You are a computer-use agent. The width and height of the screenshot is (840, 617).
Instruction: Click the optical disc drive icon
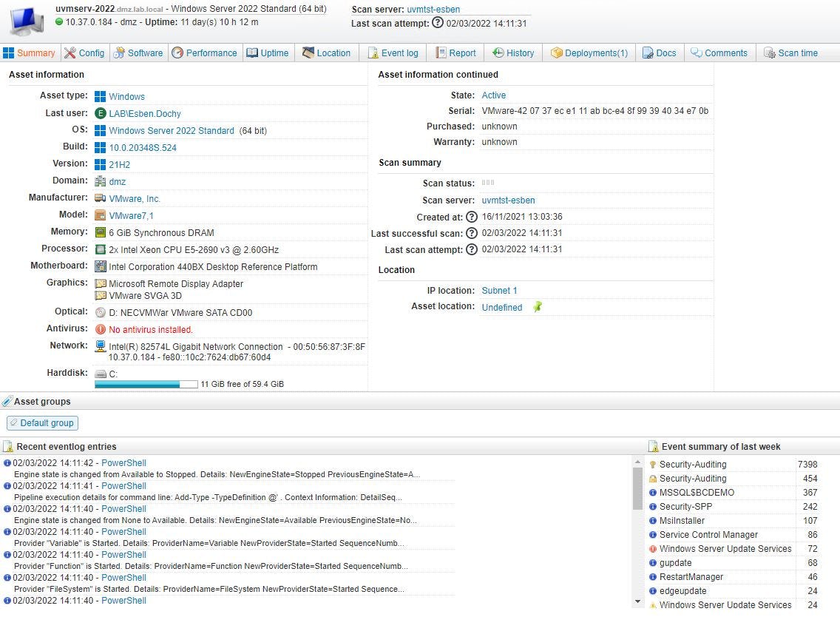coord(100,312)
